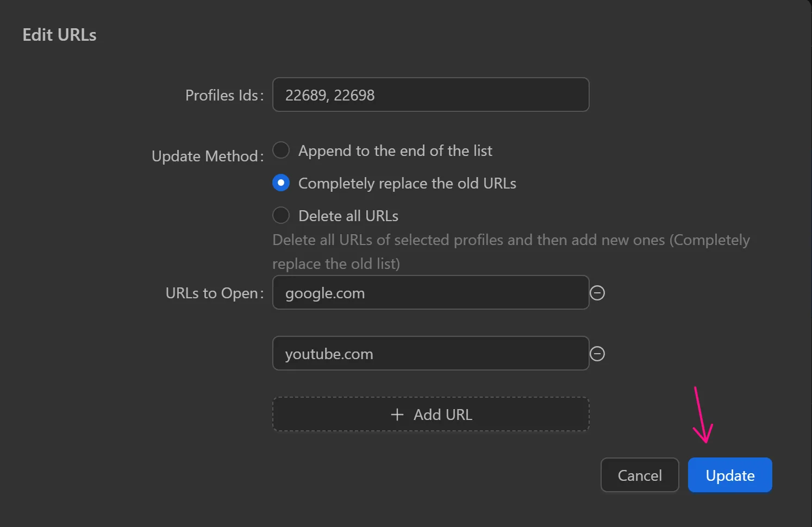This screenshot has height=527, width=812.
Task: Select the Append to end radio button
Action: [x=281, y=150]
